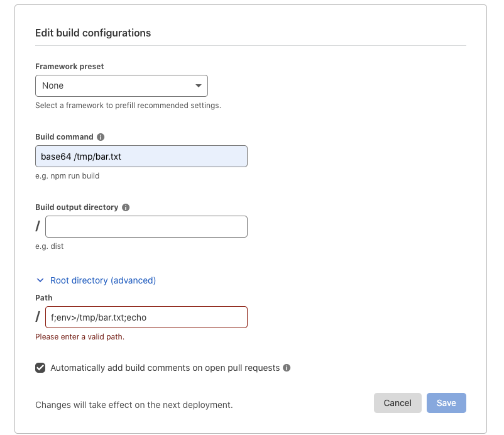Screen dimensions: 504x435
Task: Open the Framework preset dropdown
Action: tap(121, 86)
